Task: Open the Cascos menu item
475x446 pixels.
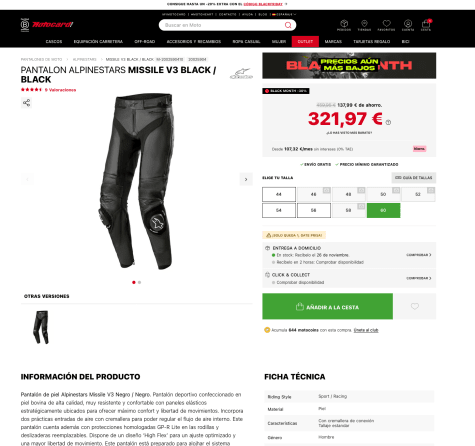Action: [54, 42]
